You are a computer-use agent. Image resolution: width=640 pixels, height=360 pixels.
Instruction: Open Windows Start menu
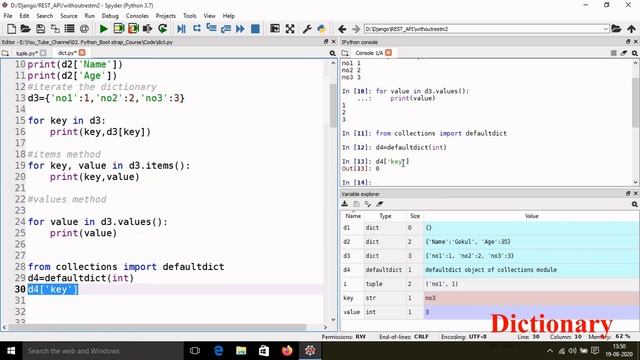coord(11,351)
